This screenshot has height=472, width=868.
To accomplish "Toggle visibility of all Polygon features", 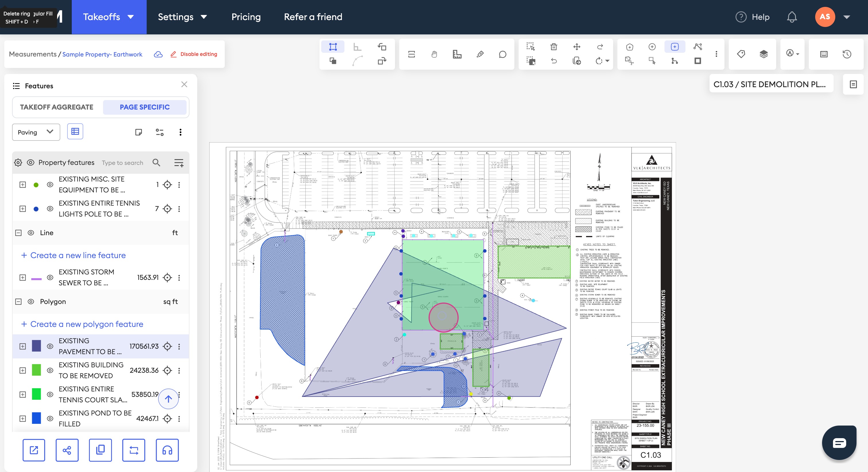I will (31, 302).
